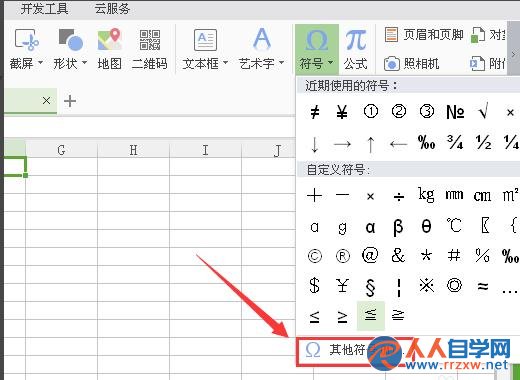Insert the not-equal sign ≠ symbol

pyautogui.click(x=315, y=112)
